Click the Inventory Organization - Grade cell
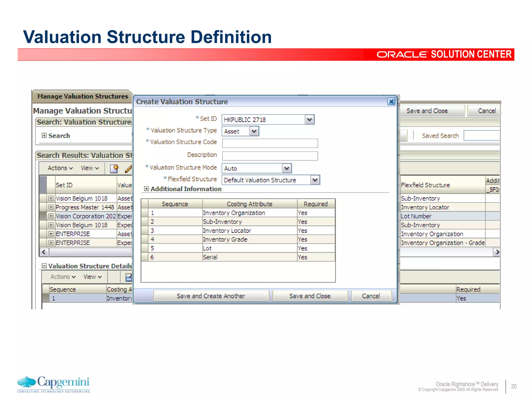 [x=443, y=243]
